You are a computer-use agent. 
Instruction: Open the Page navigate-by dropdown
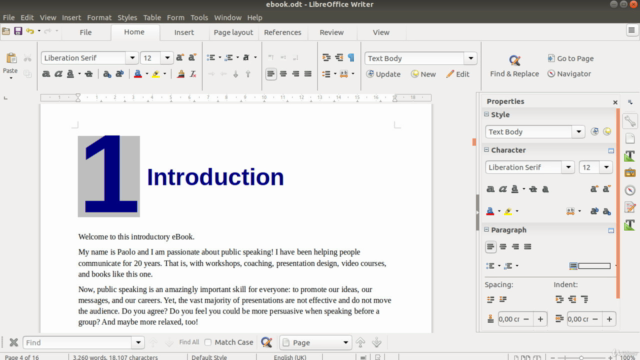(345, 342)
